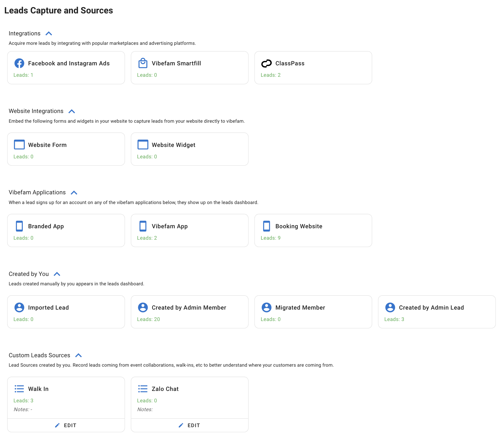Edit the Walk In lead source
The image size is (504, 440).
click(x=66, y=425)
